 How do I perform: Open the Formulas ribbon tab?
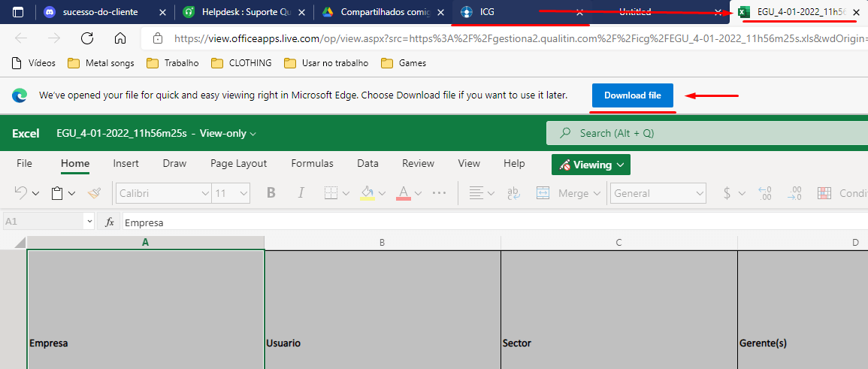coord(312,163)
